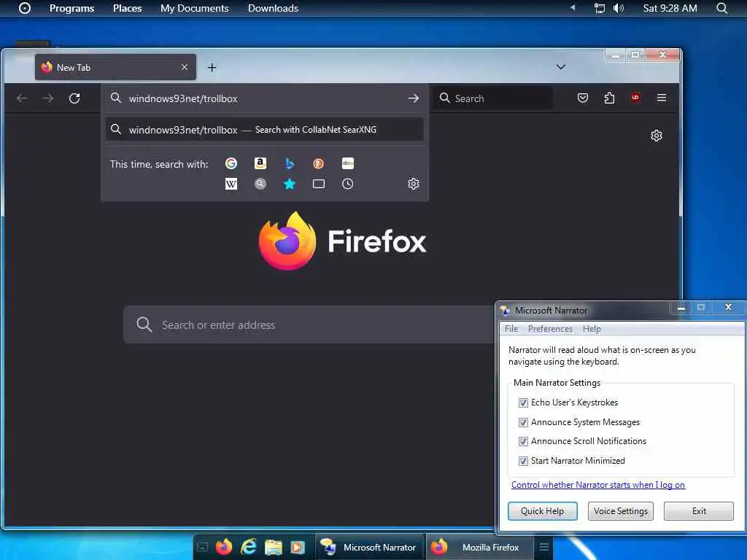Select the gray magnifier search engine icon
Screen dimensions: 747x560
pos(260,184)
